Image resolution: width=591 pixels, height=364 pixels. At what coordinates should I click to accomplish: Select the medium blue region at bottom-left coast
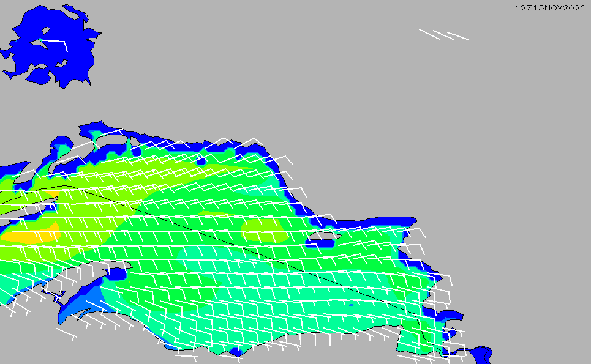[x=80, y=306]
